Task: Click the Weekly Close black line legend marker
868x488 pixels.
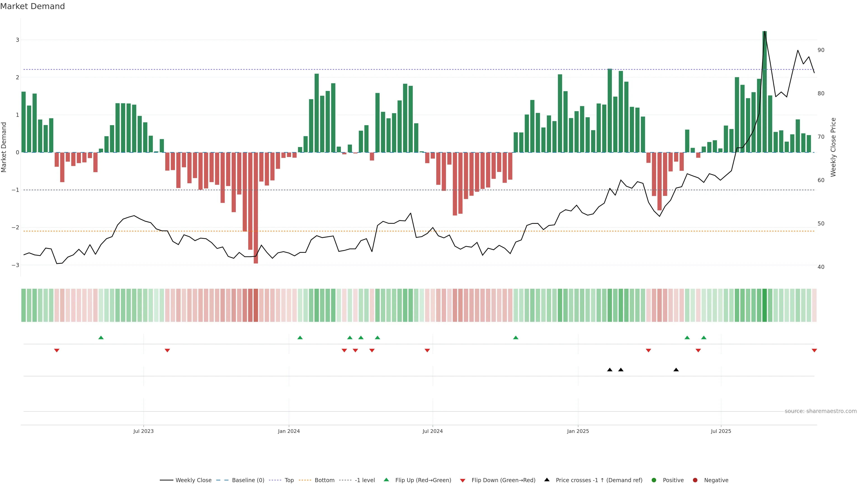Action: 166,480
